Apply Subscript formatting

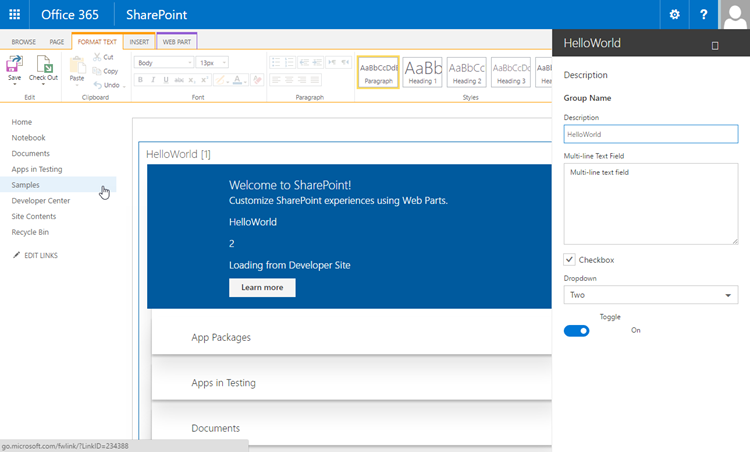coord(191,80)
